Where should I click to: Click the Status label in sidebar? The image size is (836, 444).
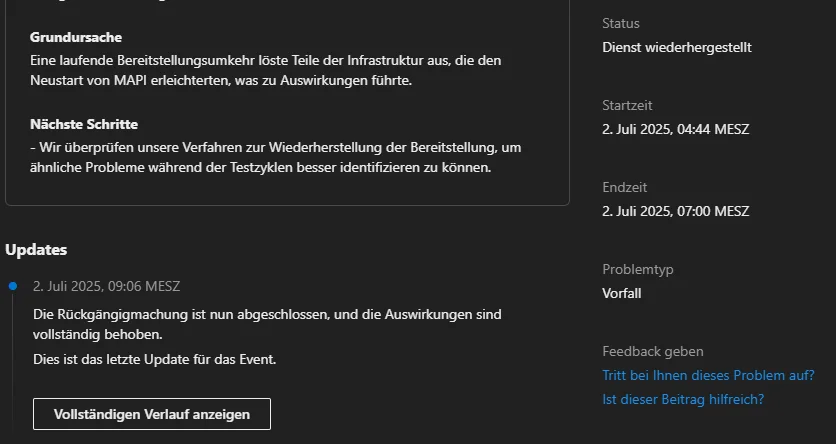(x=621, y=23)
